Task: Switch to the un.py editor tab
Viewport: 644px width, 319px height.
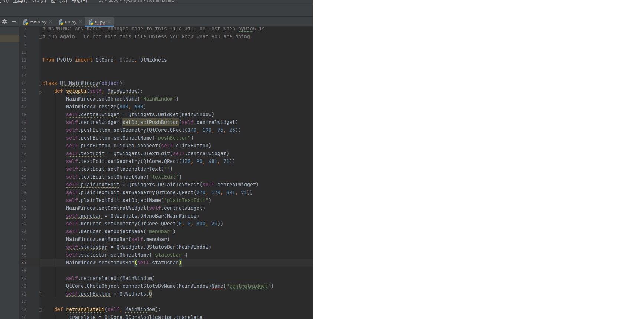Action: click(70, 22)
